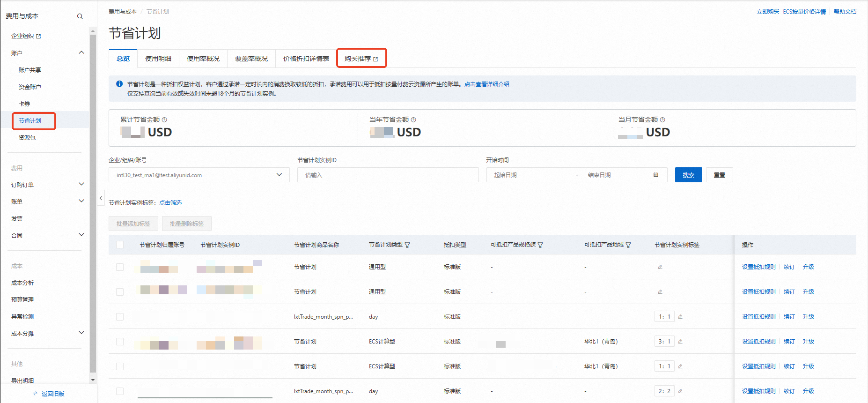Filter by 可抵扣产品地域 funnel icon
Image resolution: width=868 pixels, height=403 pixels.
tap(628, 245)
